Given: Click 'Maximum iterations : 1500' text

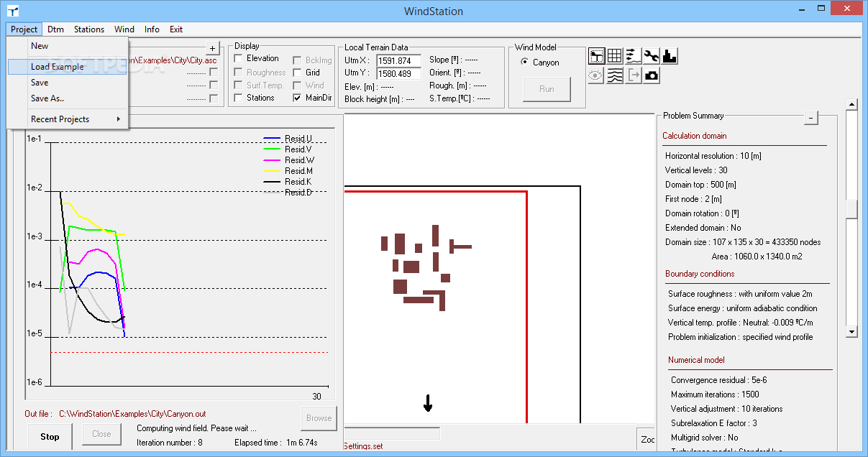Looking at the screenshot, I should 715,394.
